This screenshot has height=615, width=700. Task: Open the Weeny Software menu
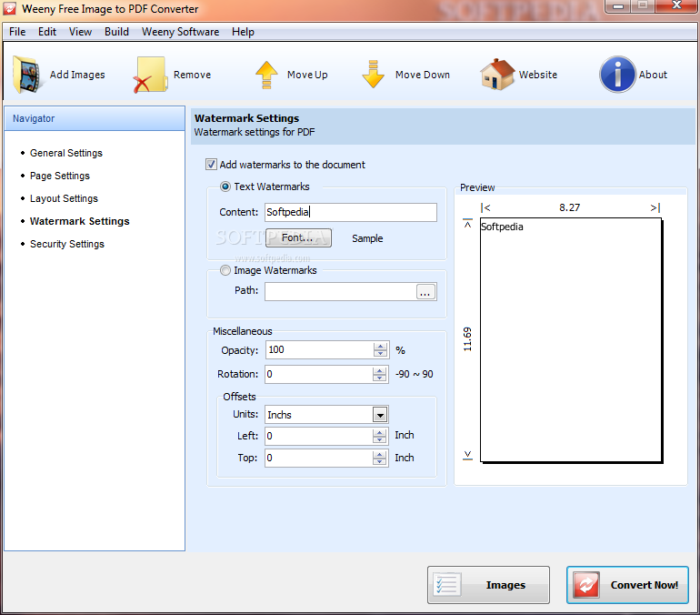click(180, 32)
